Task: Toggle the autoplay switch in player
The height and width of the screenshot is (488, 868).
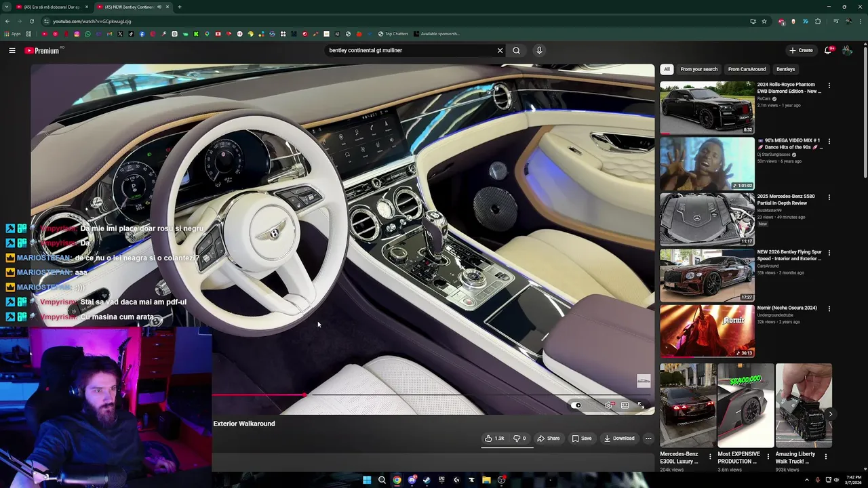Action: (x=578, y=405)
